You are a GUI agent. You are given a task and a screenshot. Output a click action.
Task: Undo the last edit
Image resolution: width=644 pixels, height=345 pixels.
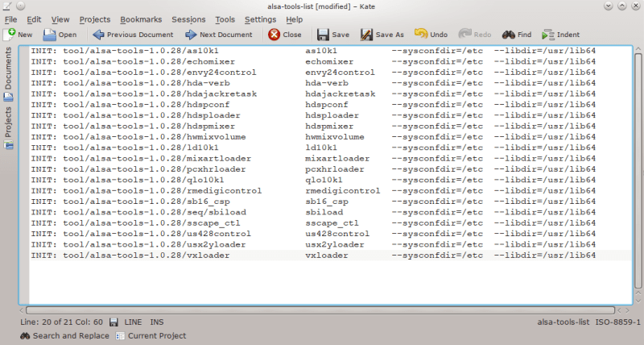(x=431, y=35)
